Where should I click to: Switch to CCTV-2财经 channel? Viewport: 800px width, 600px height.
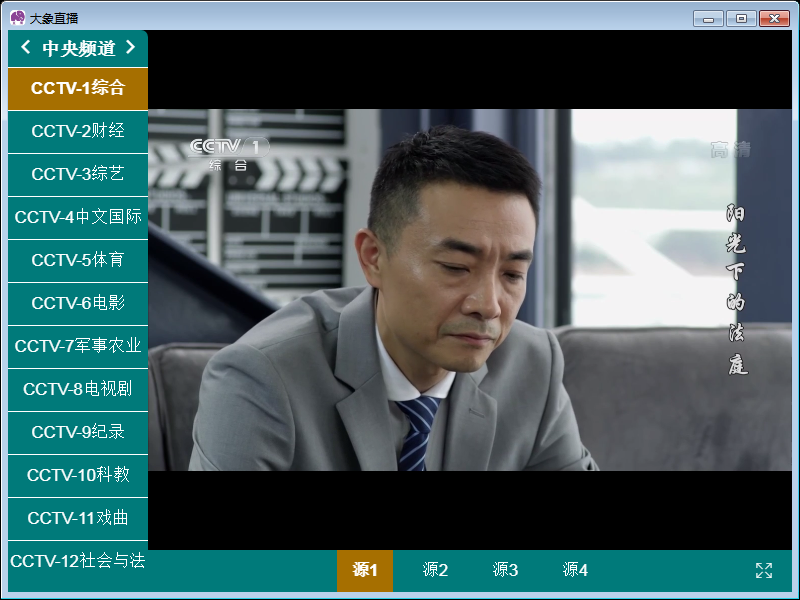pyautogui.click(x=78, y=131)
